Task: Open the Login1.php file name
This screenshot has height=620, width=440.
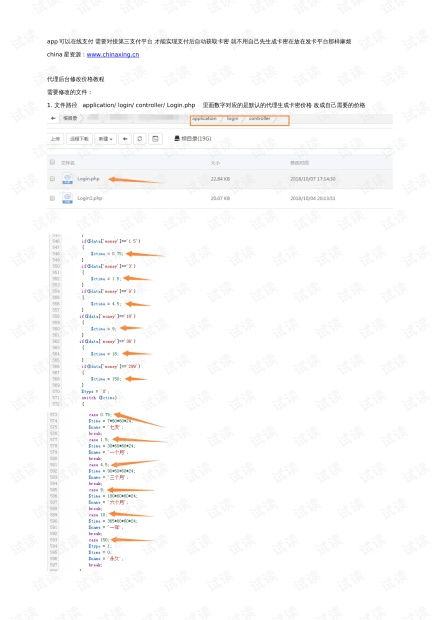Action: point(90,198)
